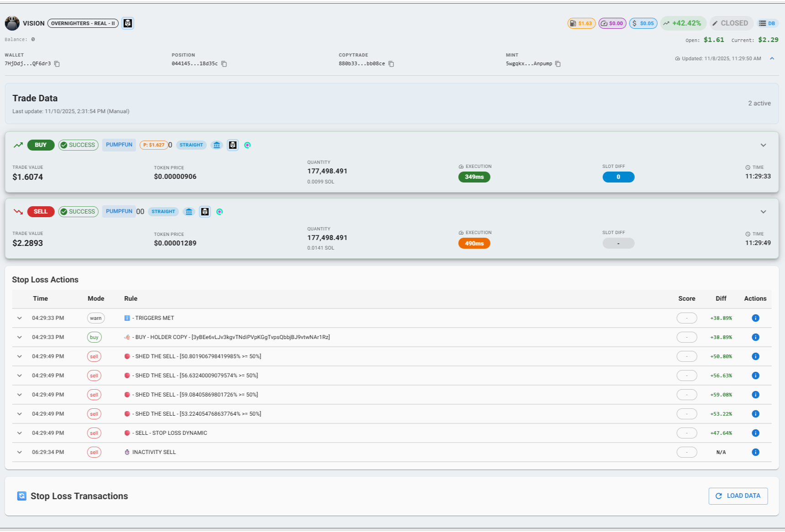Collapse the position header details
Screen dimensions: 785x532
pos(772,58)
